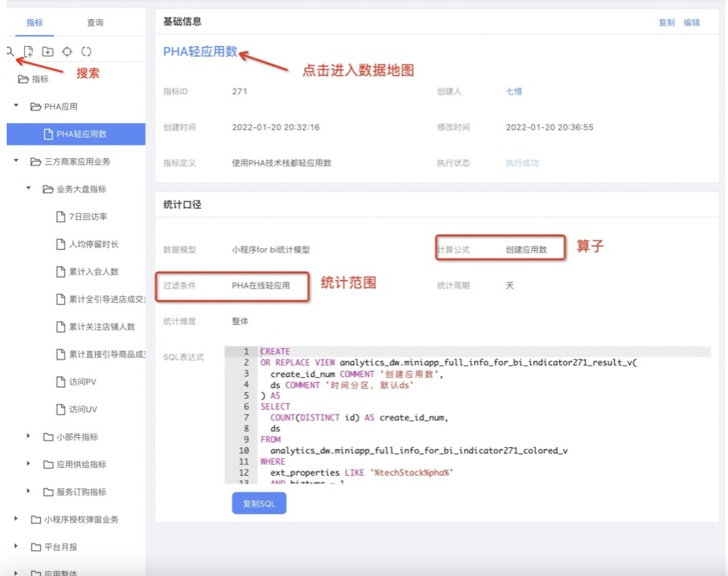
Task: Select 累计全引导进店成交 tree item
Action: click(x=107, y=299)
